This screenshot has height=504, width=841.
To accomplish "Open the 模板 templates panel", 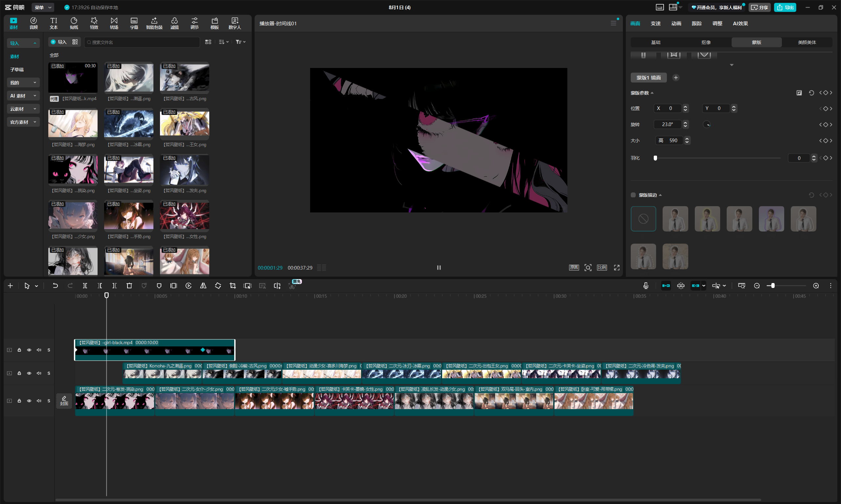I will (x=215, y=23).
